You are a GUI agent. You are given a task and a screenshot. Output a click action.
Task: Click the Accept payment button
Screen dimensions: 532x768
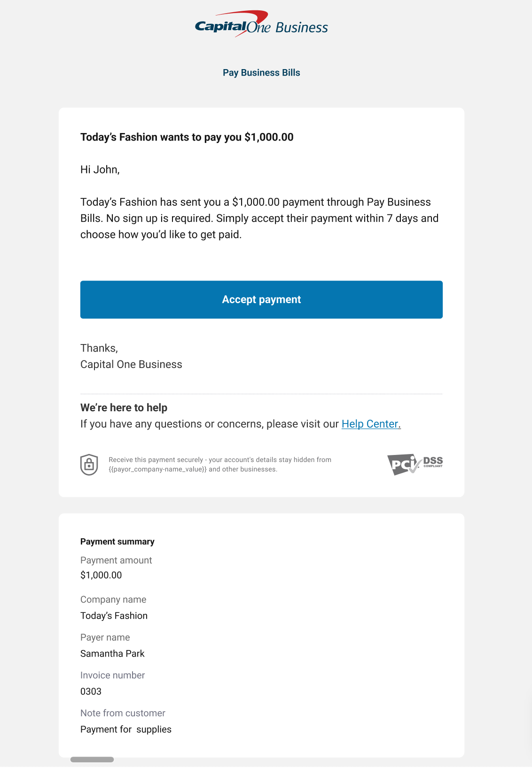coord(261,299)
